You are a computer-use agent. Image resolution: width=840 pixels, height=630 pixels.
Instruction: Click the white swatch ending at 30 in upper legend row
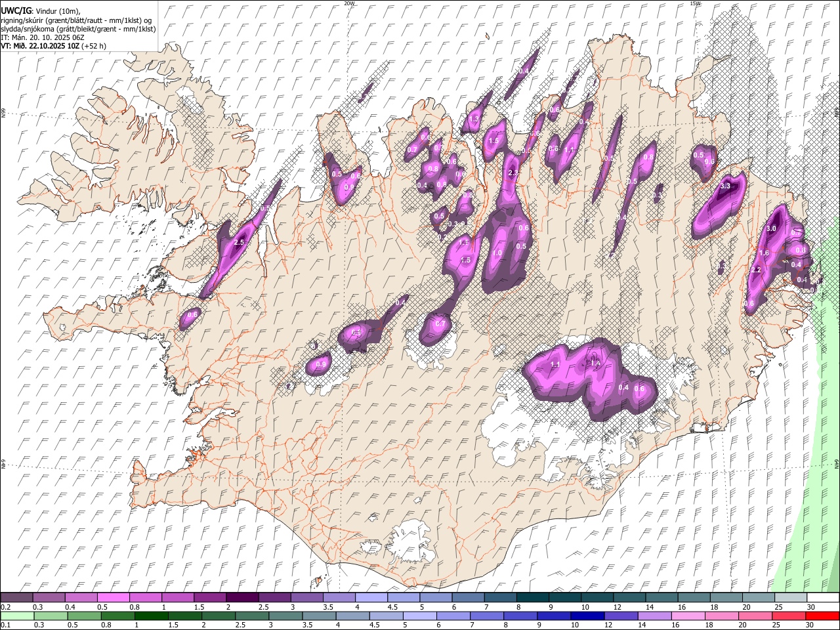[x=823, y=597]
